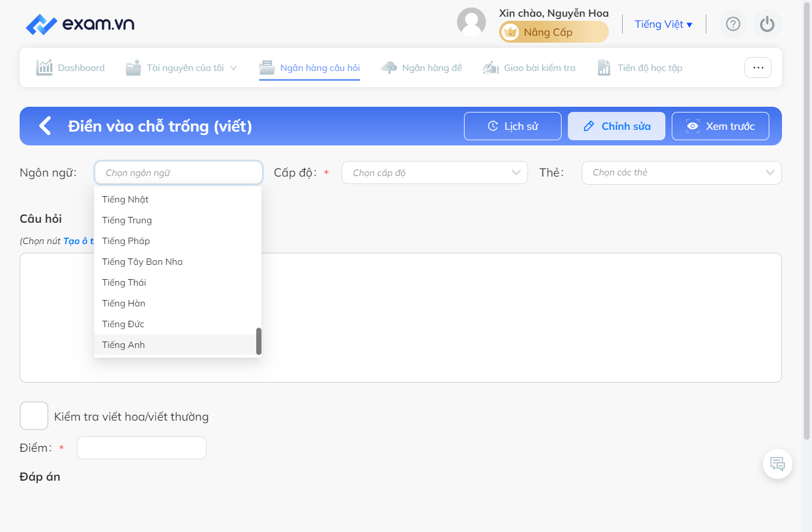Choose Tiếng Đức option
812x532 pixels.
click(175, 324)
